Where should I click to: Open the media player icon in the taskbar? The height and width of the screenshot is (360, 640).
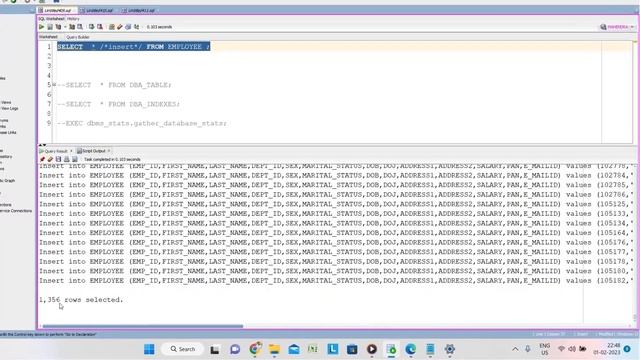[371, 349]
